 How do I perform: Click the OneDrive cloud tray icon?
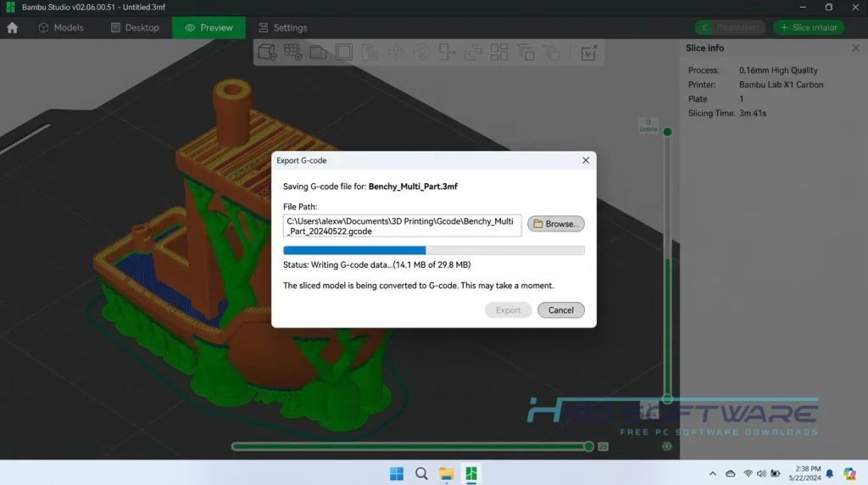[730, 473]
